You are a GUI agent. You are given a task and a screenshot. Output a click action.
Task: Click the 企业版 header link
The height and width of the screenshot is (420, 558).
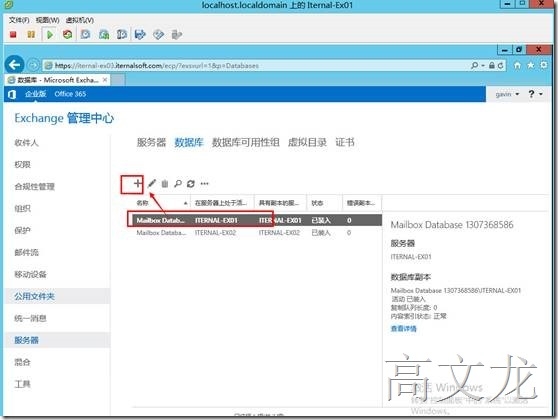click(36, 94)
